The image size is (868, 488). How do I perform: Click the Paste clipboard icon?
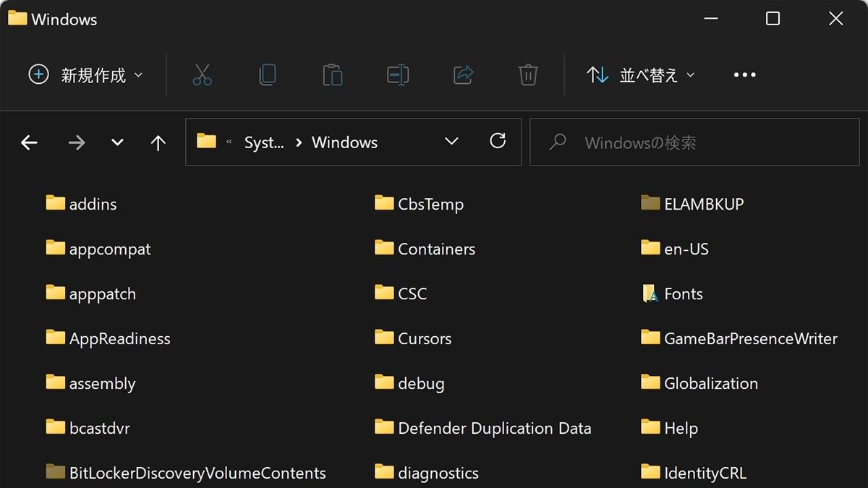tap(333, 74)
